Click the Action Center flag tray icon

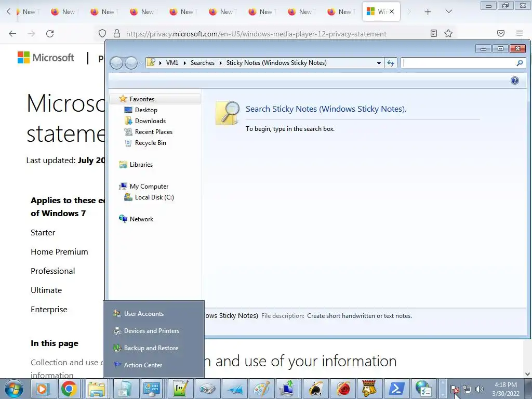[x=454, y=389]
